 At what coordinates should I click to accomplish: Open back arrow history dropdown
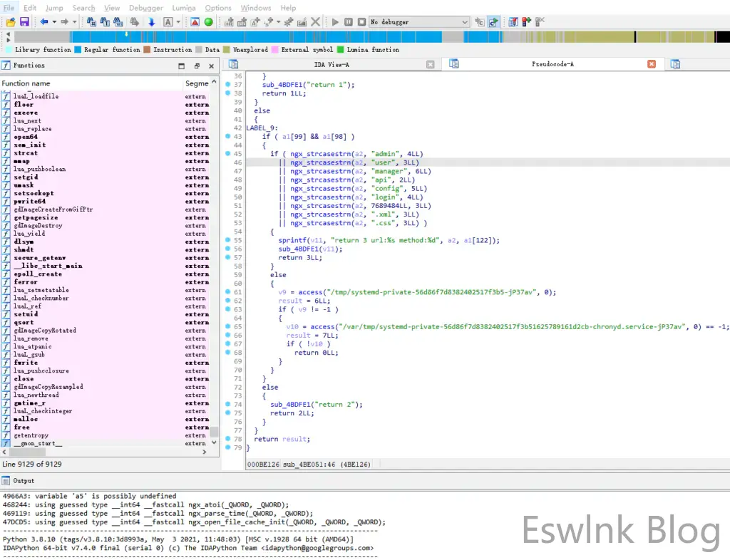53,22
